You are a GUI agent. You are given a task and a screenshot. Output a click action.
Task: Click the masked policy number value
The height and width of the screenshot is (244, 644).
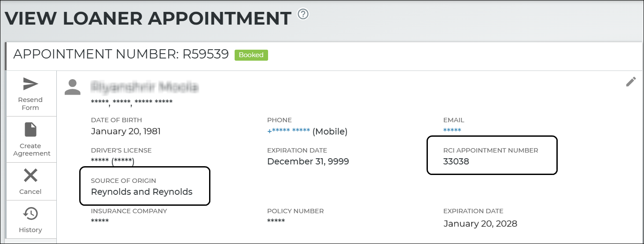pyautogui.click(x=276, y=221)
